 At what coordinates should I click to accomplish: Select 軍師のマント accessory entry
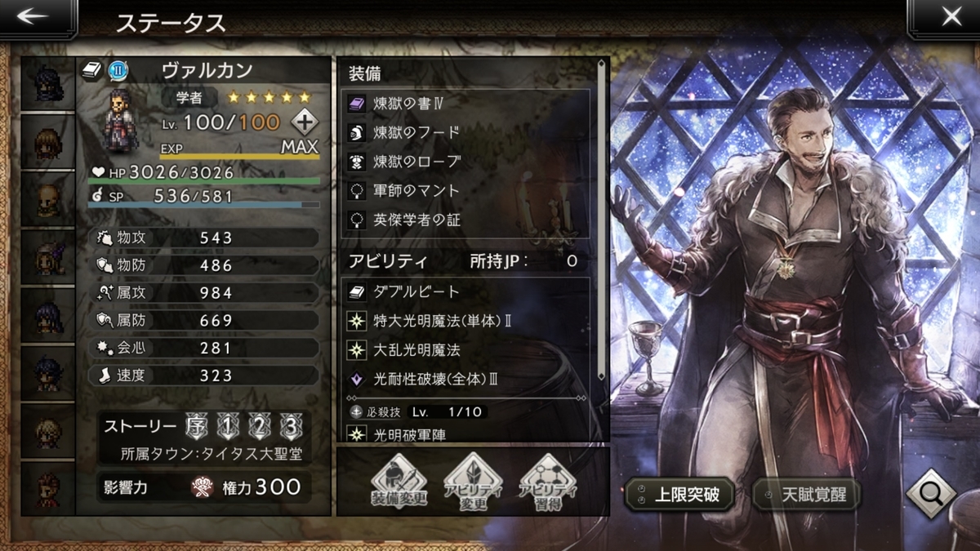point(466,190)
